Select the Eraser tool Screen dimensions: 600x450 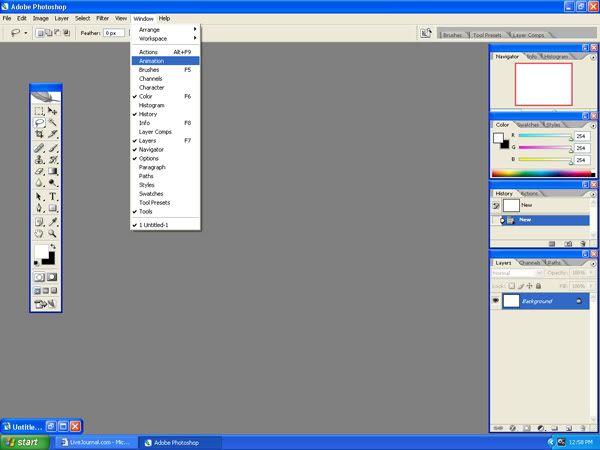tap(39, 171)
